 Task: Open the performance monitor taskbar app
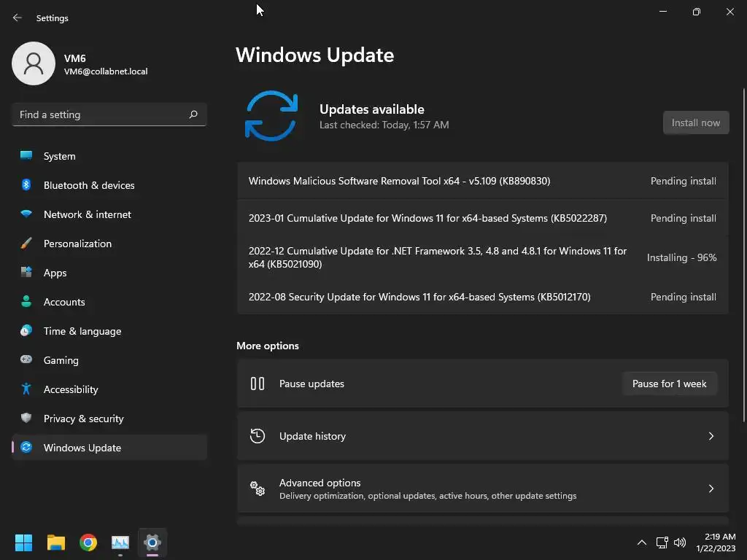[120, 542]
